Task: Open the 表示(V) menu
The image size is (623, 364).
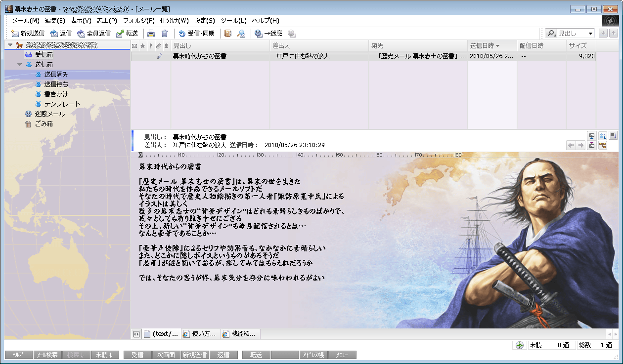Action: tap(81, 21)
